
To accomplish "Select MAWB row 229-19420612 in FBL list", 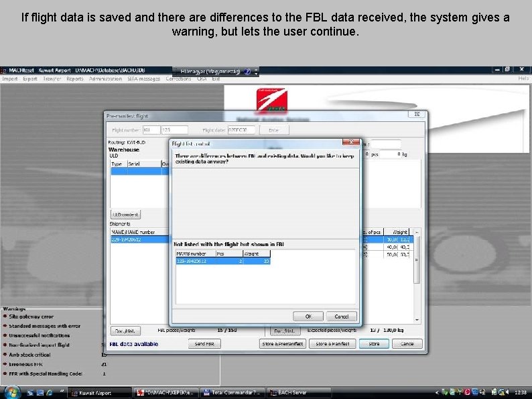I will tap(223, 261).
